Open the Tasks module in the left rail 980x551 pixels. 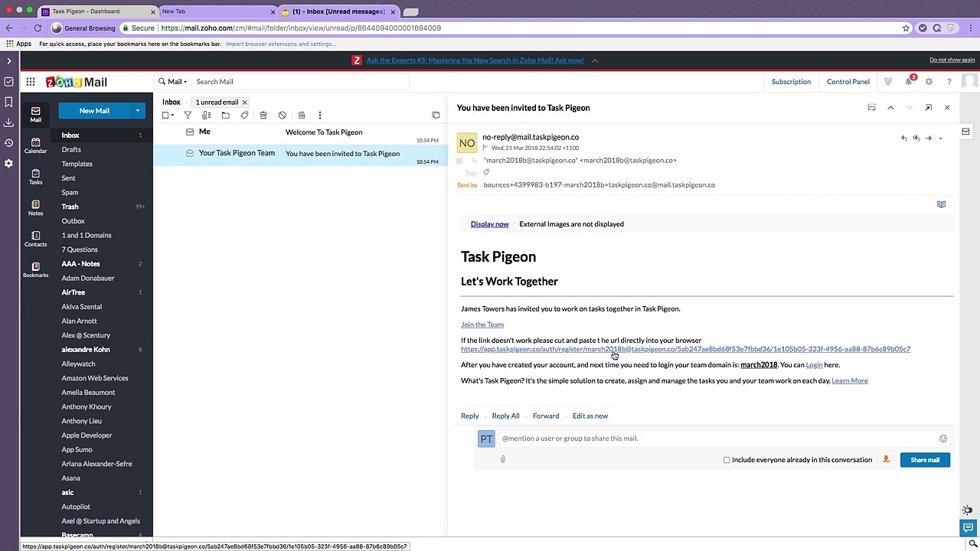point(35,177)
